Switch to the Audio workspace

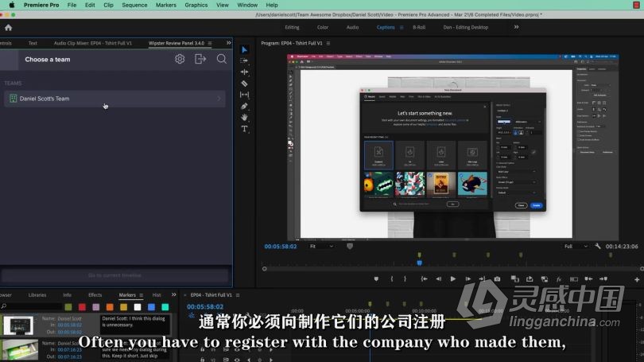pyautogui.click(x=352, y=27)
